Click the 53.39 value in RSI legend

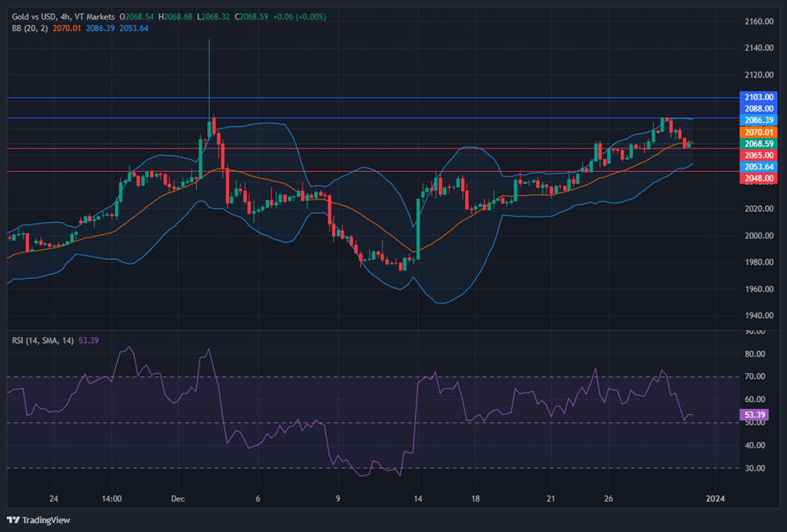coord(90,341)
